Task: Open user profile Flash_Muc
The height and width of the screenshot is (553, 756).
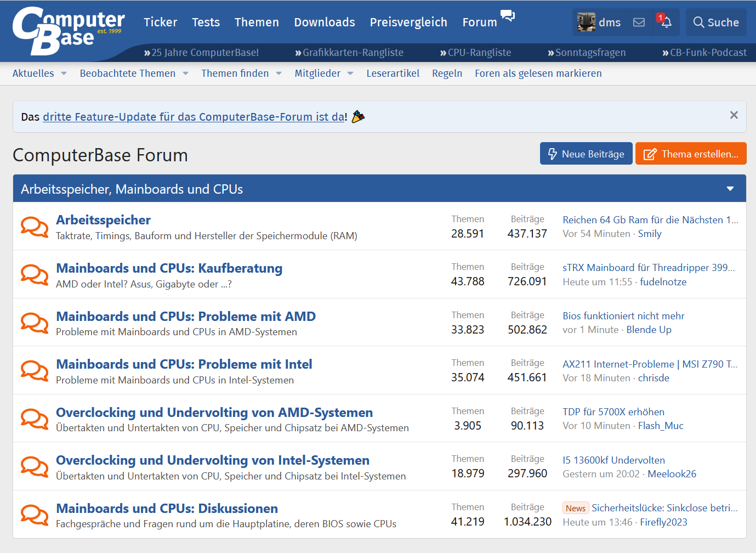Action: 661,426
